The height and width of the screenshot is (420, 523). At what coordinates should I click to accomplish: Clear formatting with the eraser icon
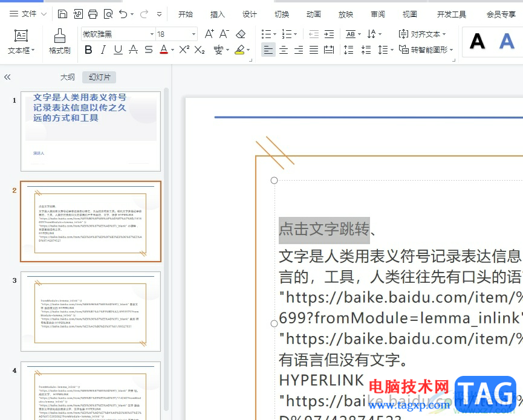click(x=241, y=34)
